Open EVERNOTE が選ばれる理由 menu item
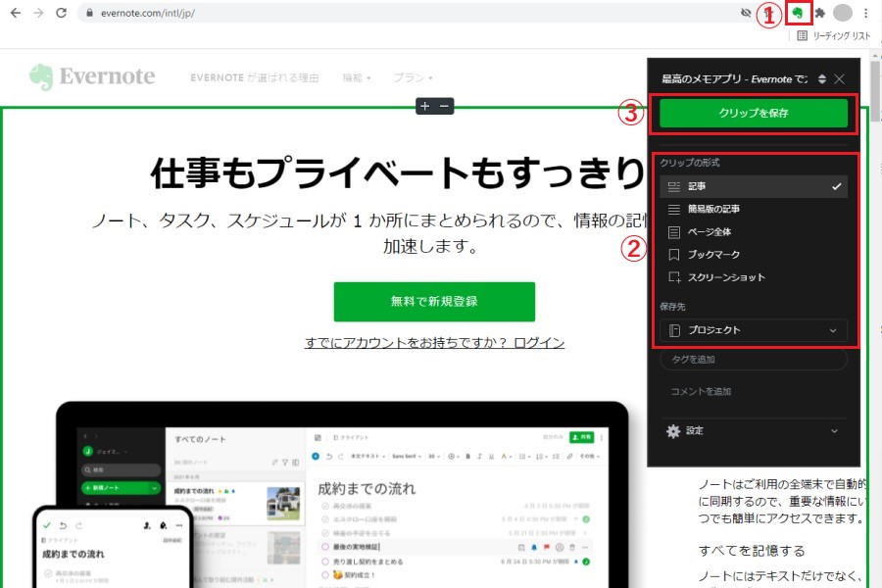Image resolution: width=882 pixels, height=588 pixels. pyautogui.click(x=254, y=77)
